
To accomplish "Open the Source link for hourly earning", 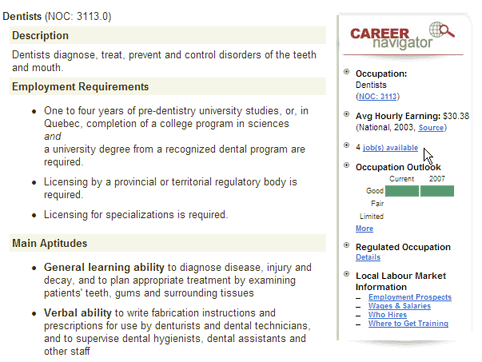I will tap(431, 128).
